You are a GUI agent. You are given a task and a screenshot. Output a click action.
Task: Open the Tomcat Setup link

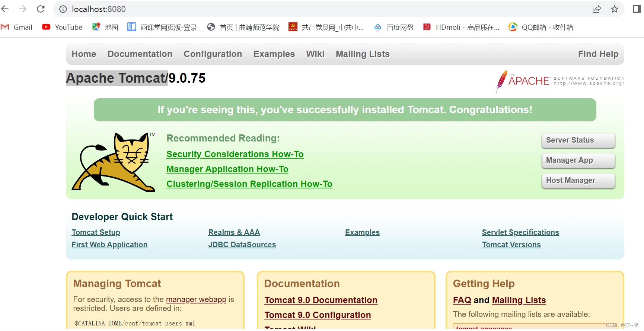(x=96, y=232)
